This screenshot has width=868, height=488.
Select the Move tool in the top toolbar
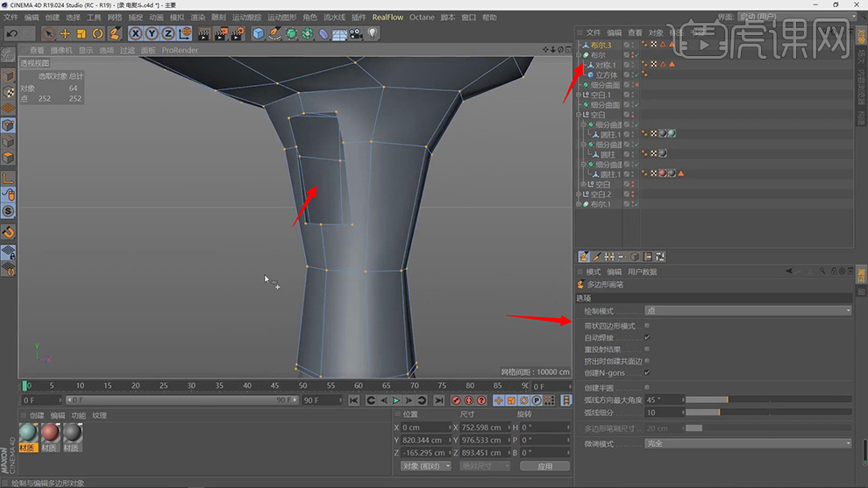65,33
